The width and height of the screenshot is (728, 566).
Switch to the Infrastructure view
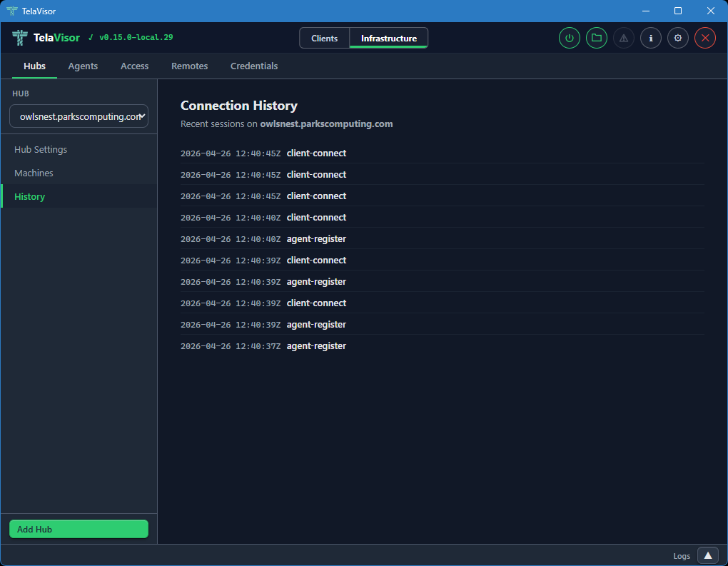388,38
